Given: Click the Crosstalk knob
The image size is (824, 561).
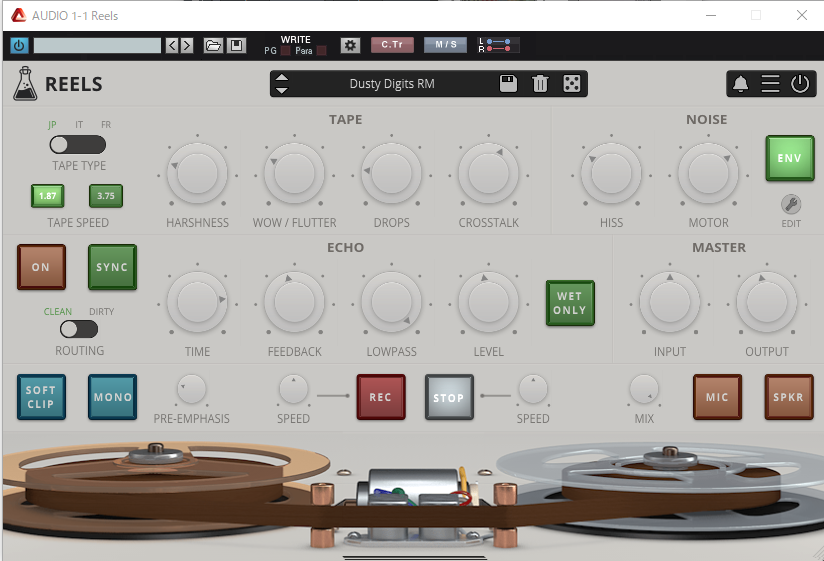Looking at the screenshot, I should point(489,173).
